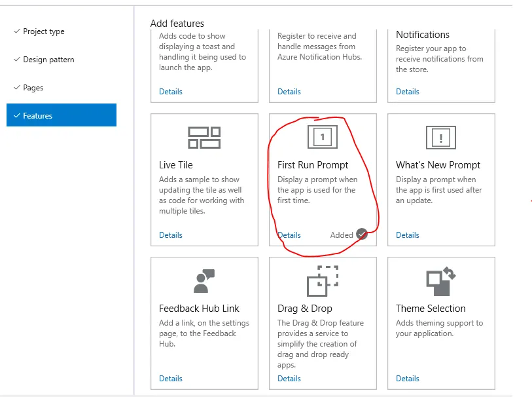Viewport: 532px width, 397px height.
Task: Open Details for store Notifications feature
Action: (x=408, y=92)
